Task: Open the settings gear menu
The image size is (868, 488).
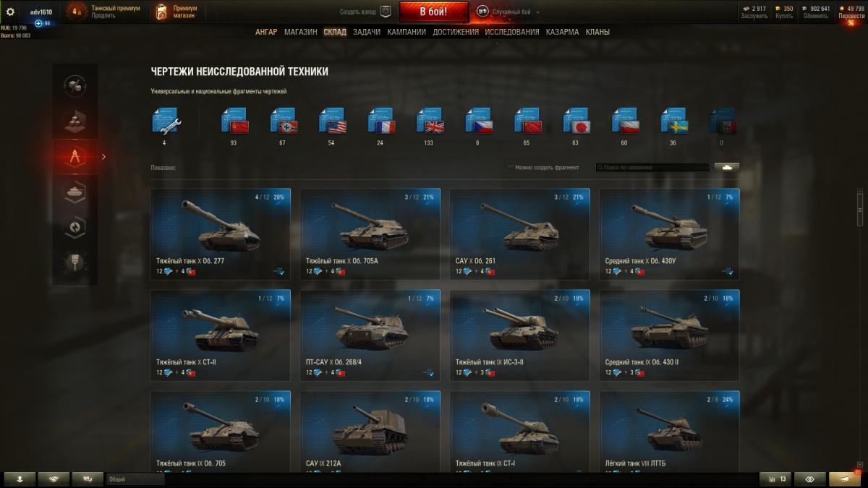Action: coord(10,12)
